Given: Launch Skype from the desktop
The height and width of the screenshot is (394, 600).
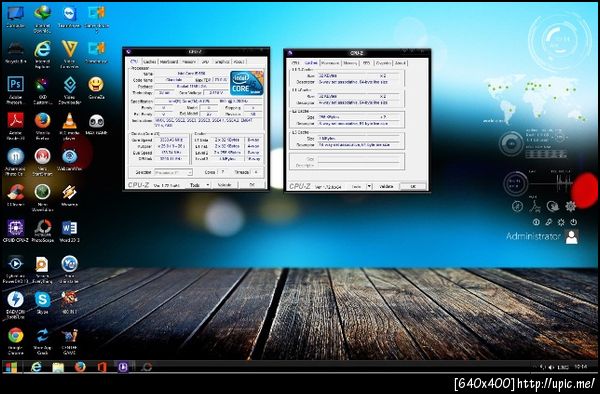Looking at the screenshot, I should 42,303.
